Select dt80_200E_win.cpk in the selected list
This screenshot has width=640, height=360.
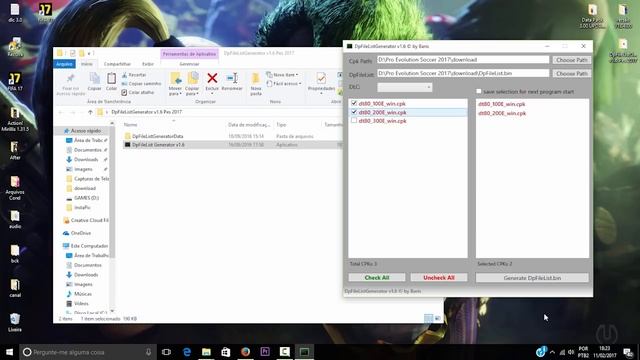coord(502,113)
